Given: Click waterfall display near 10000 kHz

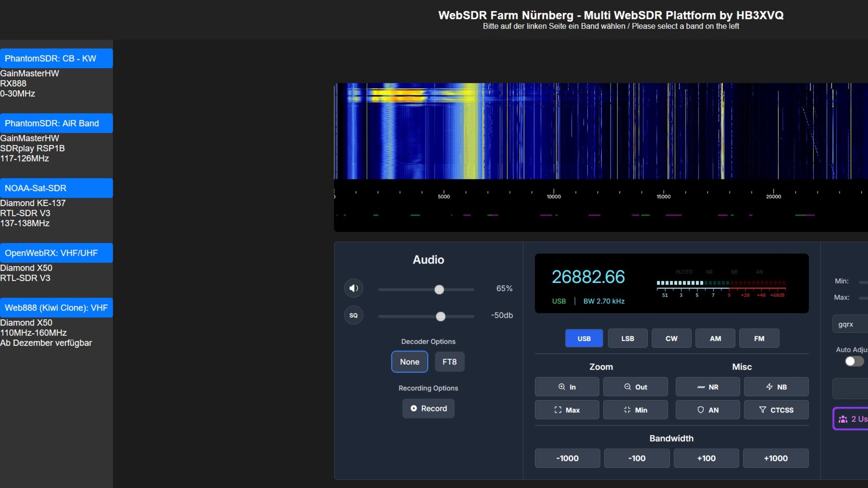Looking at the screenshot, I should coord(554,131).
